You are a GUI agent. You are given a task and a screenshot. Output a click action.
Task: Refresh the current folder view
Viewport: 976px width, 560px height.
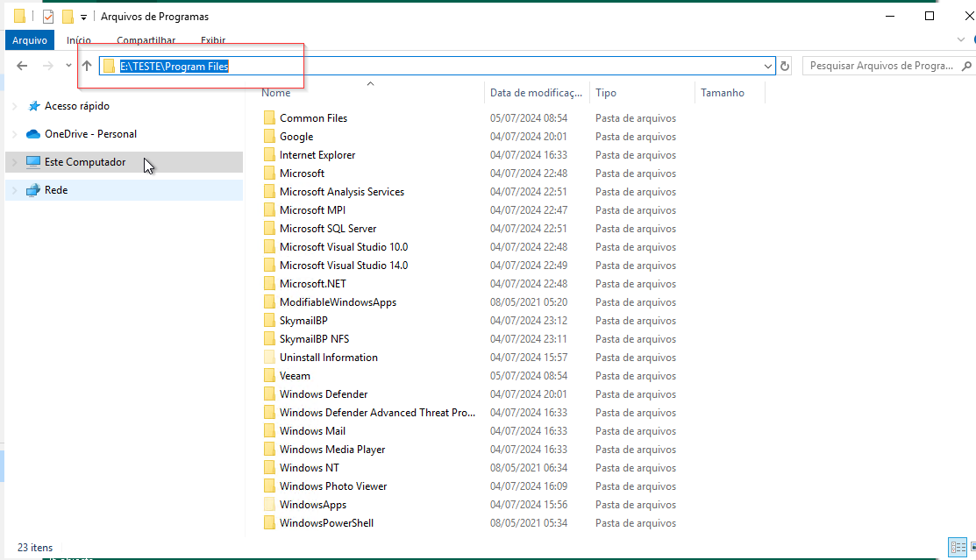(785, 66)
